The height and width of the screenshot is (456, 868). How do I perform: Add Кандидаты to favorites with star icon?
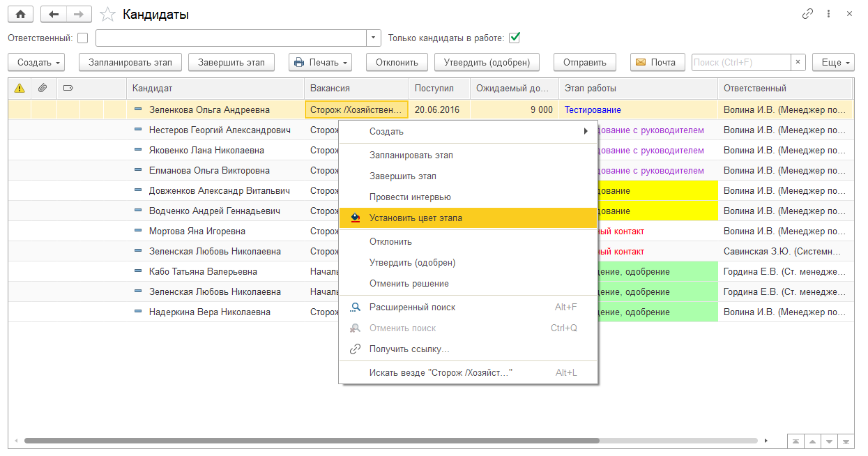tap(107, 15)
